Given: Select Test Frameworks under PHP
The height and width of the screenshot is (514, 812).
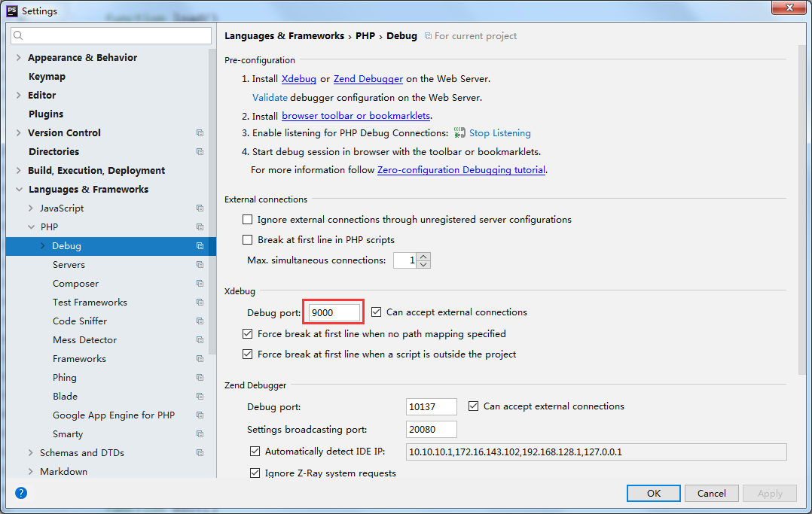Looking at the screenshot, I should pos(90,303).
